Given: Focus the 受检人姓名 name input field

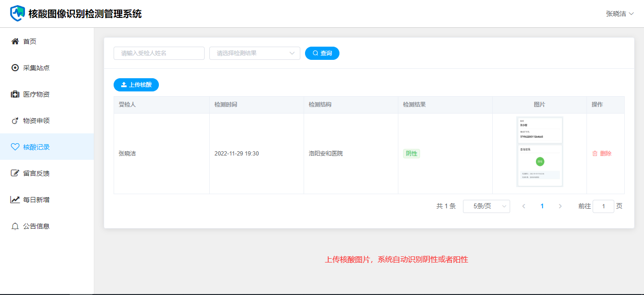Looking at the screenshot, I should [159, 53].
